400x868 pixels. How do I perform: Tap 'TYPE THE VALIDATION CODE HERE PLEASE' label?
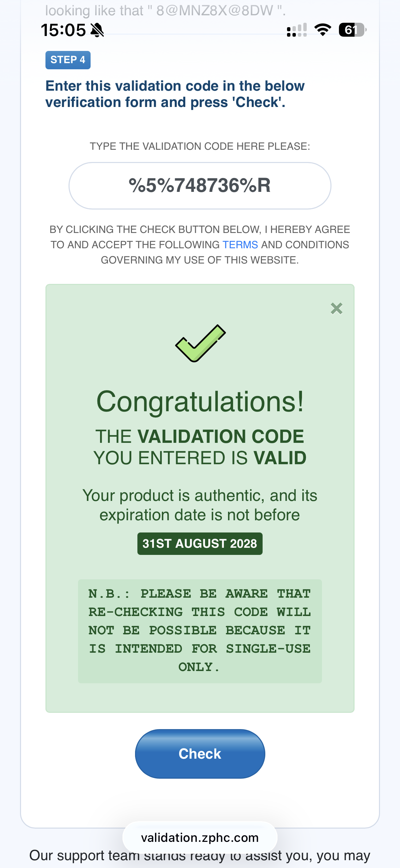click(200, 146)
